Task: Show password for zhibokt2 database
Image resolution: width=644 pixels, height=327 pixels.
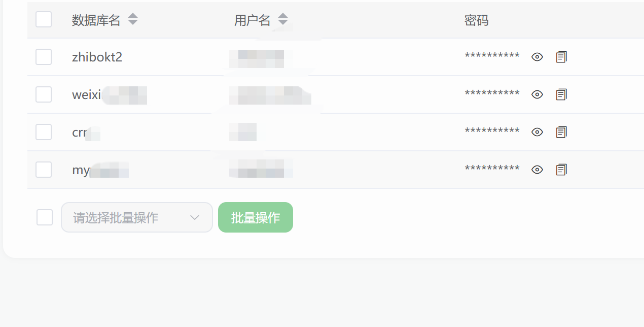Action: click(x=537, y=57)
